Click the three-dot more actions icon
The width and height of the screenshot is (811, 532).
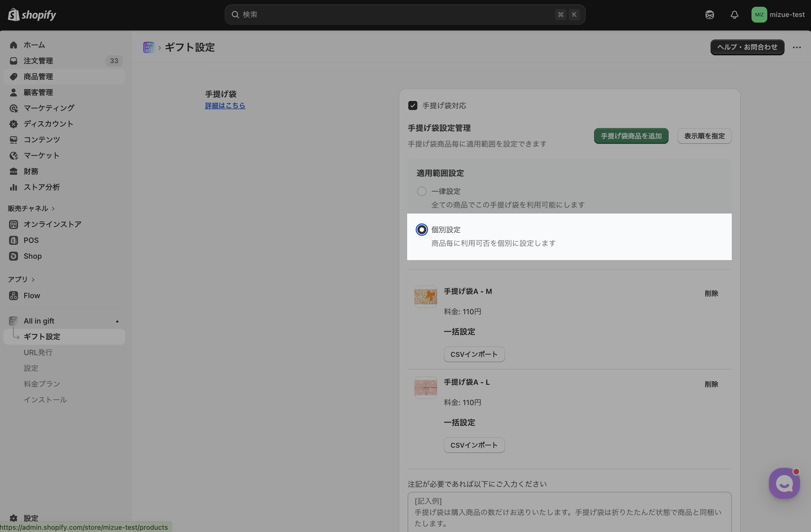[797, 47]
